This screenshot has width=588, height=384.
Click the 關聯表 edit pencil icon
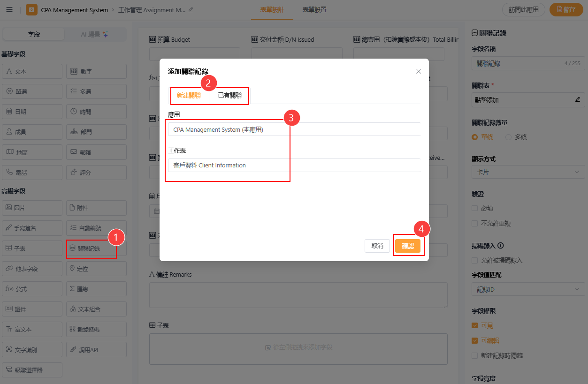(578, 100)
